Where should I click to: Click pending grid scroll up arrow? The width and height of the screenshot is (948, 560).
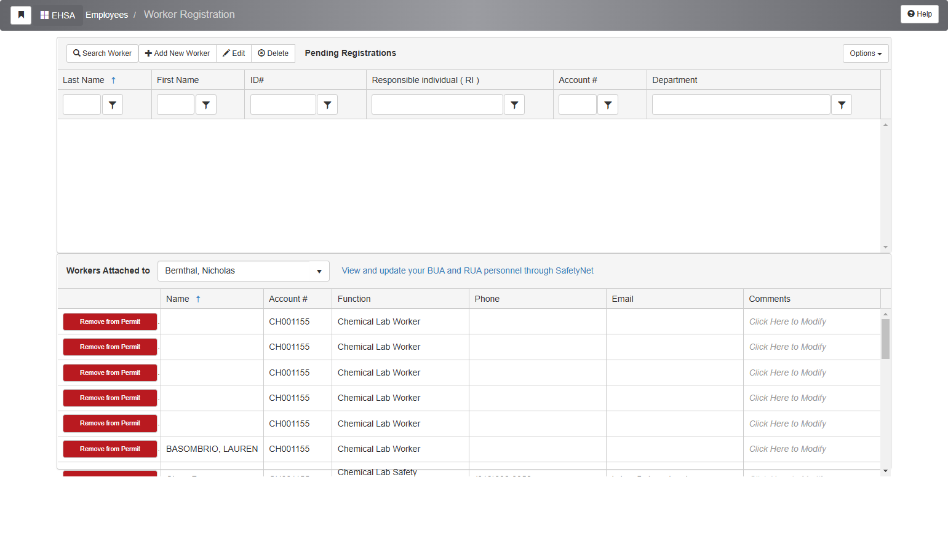click(886, 125)
